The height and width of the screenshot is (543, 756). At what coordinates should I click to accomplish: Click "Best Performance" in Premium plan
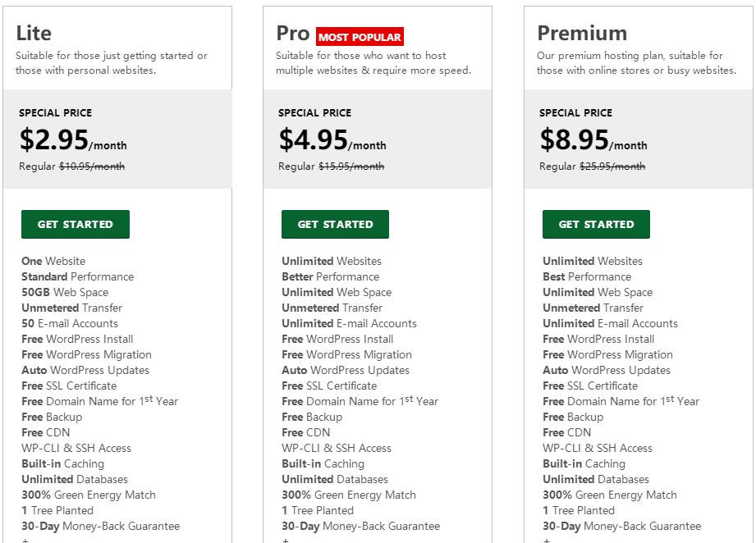pos(586,277)
